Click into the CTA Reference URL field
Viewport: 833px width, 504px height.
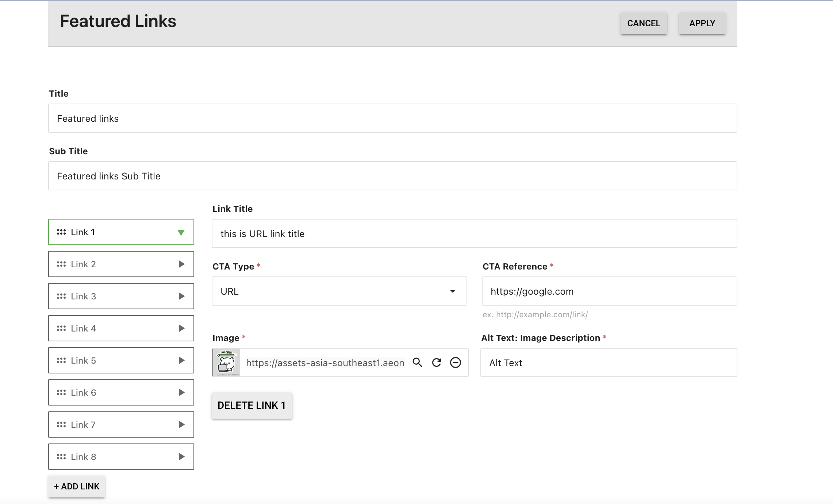[609, 291]
